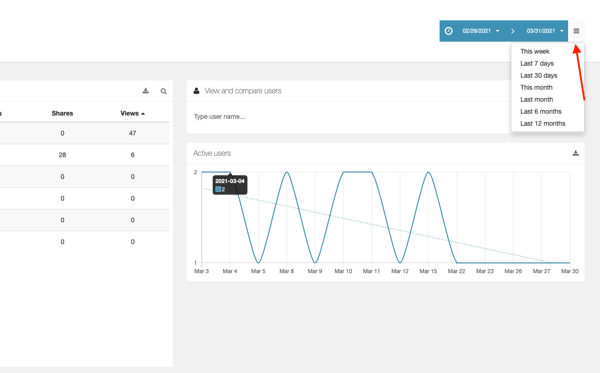Sort by Views column
Screen dimensions: 600x373
point(132,114)
